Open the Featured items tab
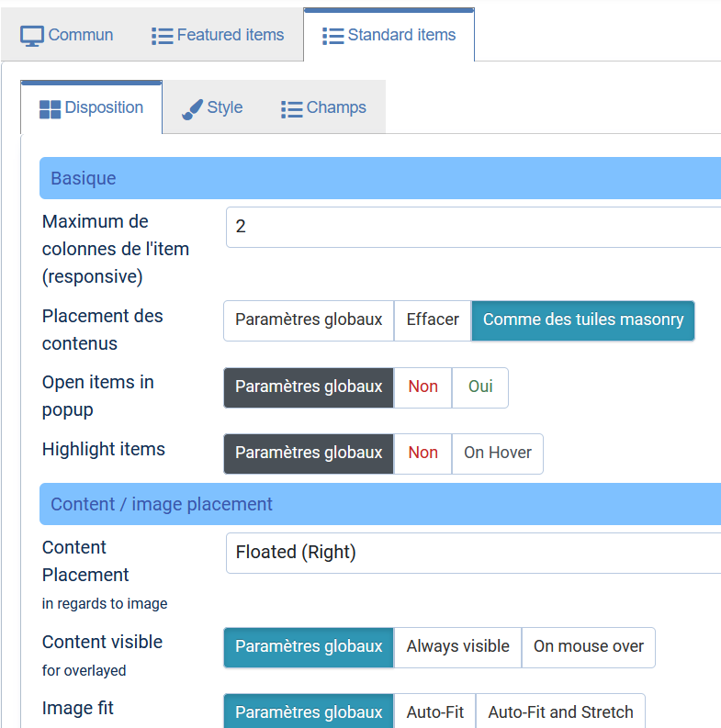 [218, 35]
